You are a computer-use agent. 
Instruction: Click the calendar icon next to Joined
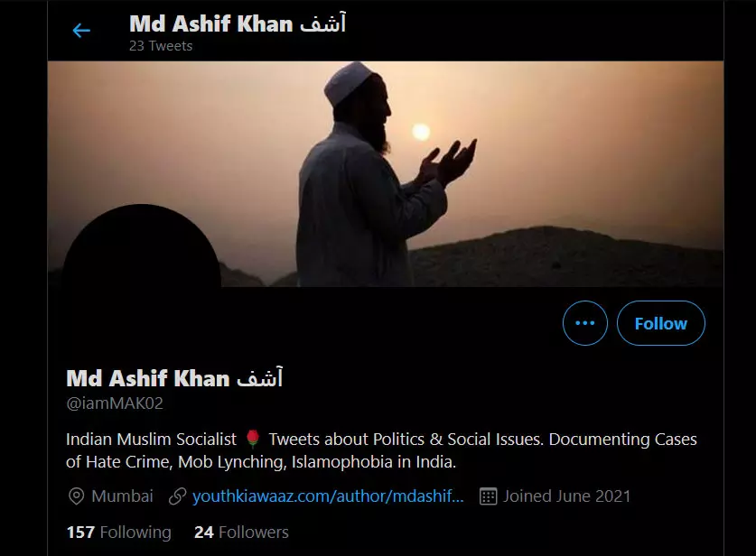tap(488, 496)
